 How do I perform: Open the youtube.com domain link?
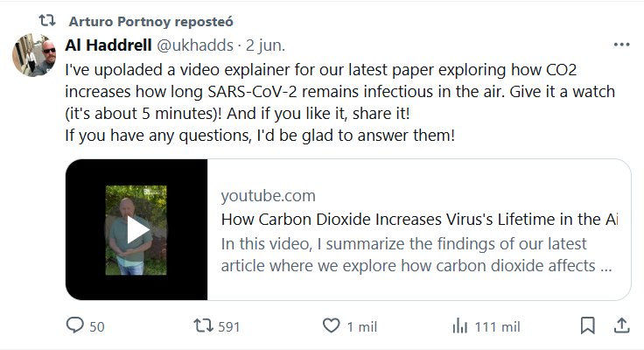click(268, 195)
